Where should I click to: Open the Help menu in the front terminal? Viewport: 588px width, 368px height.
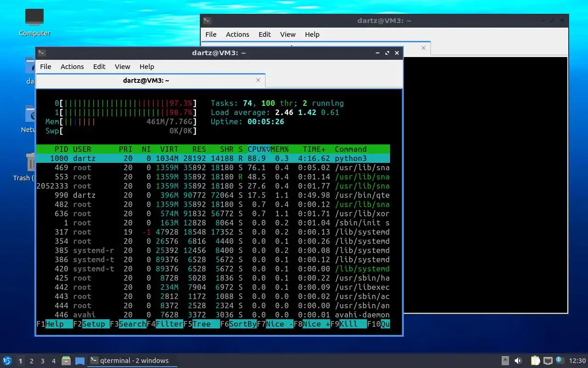point(147,66)
